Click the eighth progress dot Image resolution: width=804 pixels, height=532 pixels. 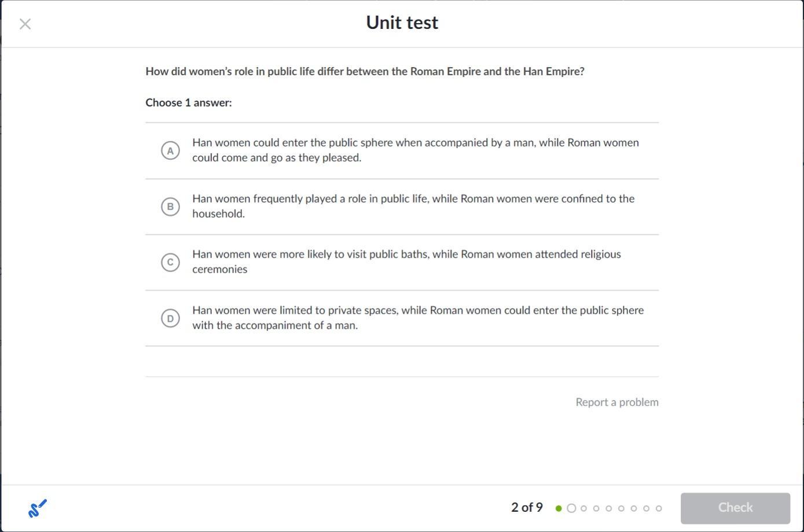coord(646,508)
